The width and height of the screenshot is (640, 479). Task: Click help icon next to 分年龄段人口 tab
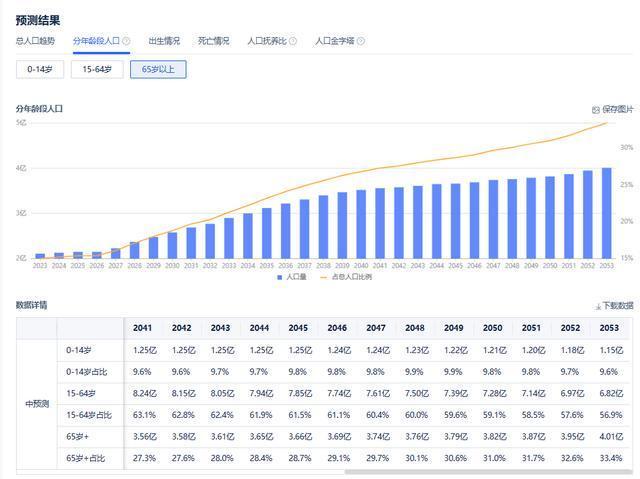126,41
